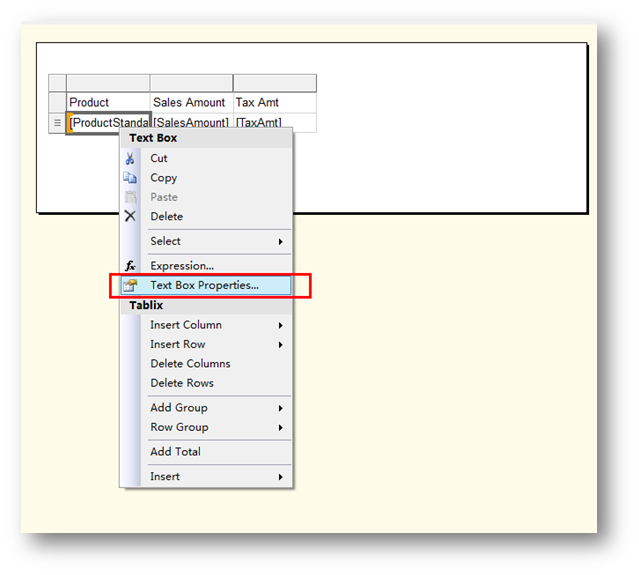
Task: Choose Delete Rows in Tablix section
Action: pos(207,383)
